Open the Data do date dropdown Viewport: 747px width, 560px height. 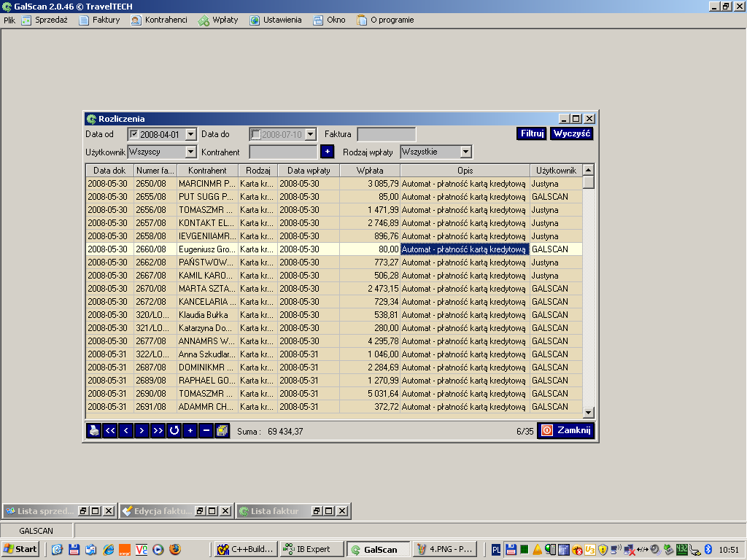coord(310,134)
